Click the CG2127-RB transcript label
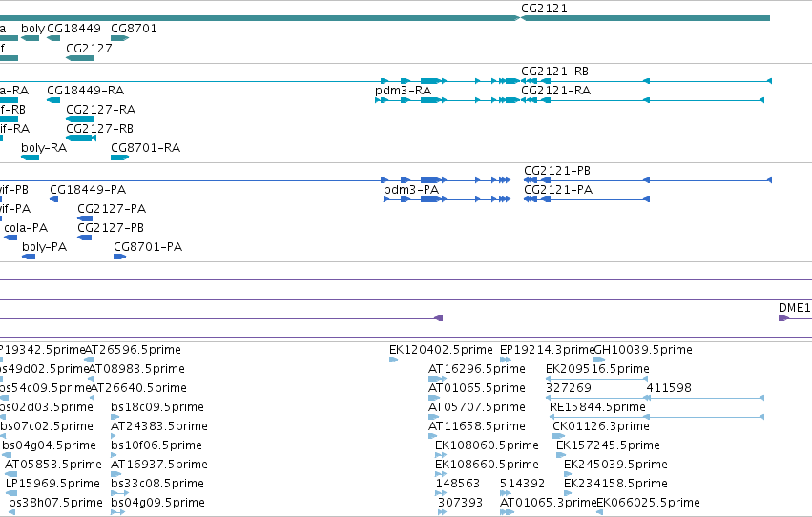Screen dimensions: 812x517 [99, 129]
